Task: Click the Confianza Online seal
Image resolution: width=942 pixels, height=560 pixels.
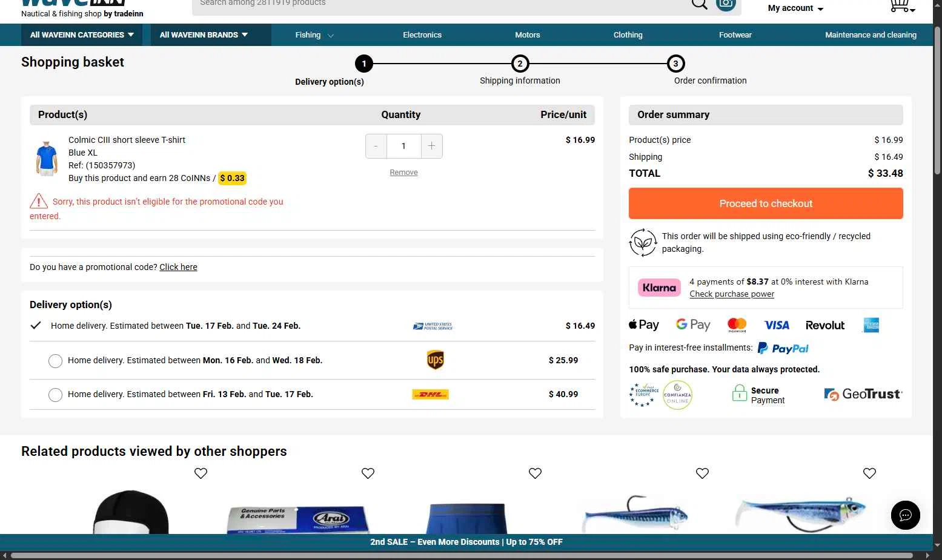Action: (677, 395)
